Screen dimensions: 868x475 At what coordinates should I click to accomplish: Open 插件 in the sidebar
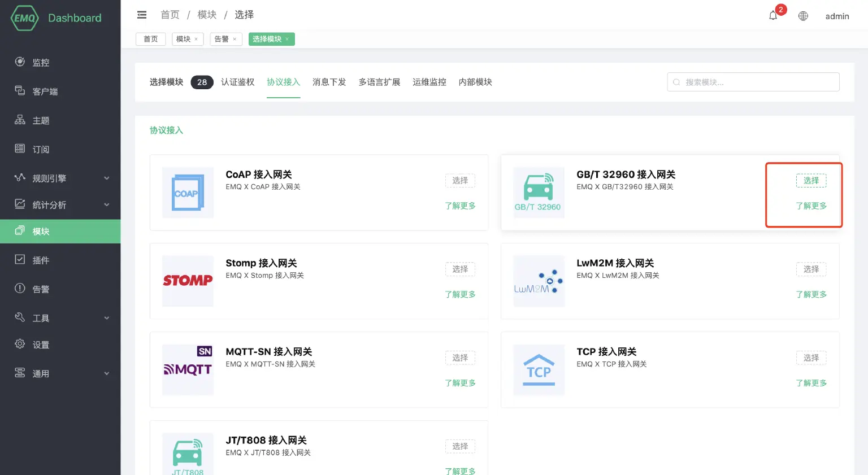41,260
